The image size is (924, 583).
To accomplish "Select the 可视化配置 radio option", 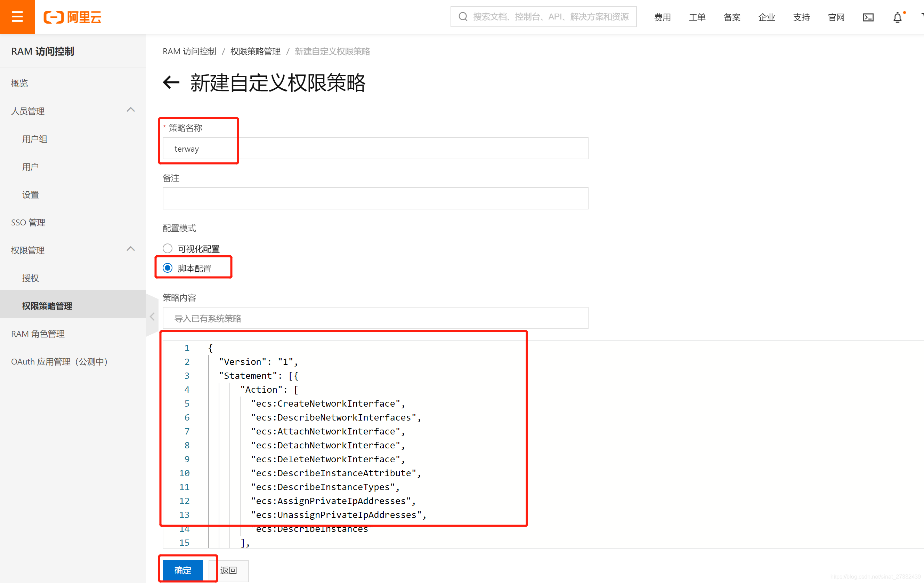I will click(167, 248).
